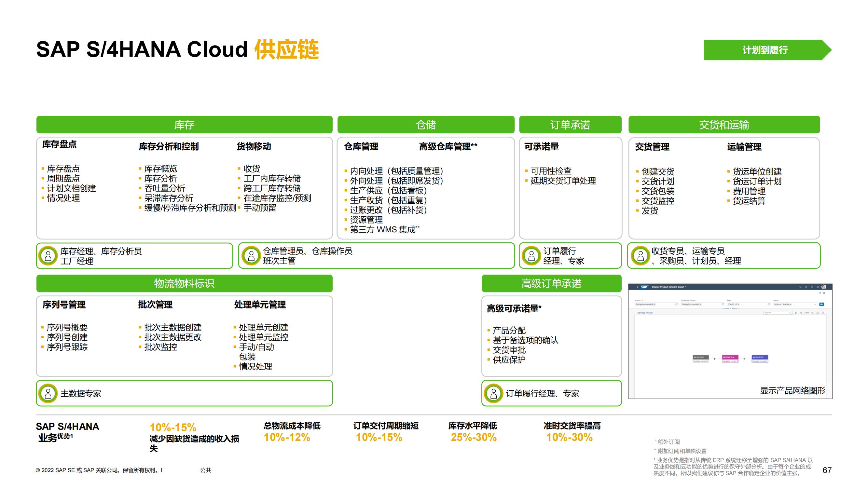Click the 25%-30% figure under 库存水平降低
Image resolution: width=868 pixels, height=488 pixels.
click(474, 438)
